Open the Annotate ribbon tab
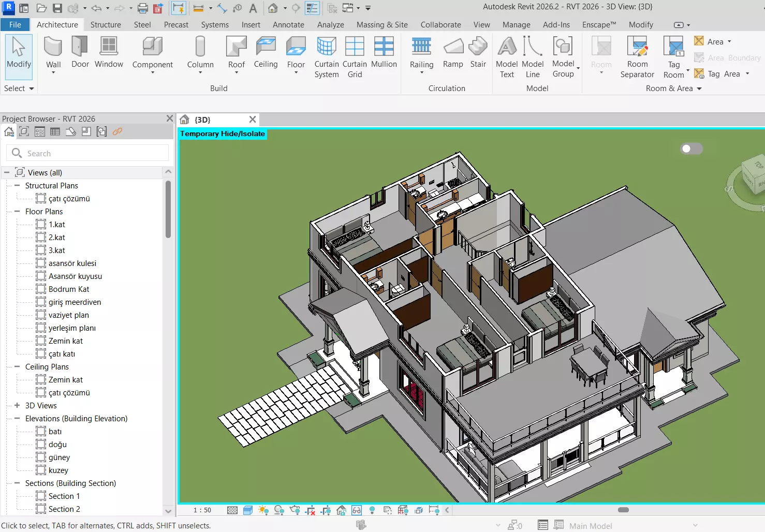This screenshot has height=532, width=765. click(x=288, y=24)
